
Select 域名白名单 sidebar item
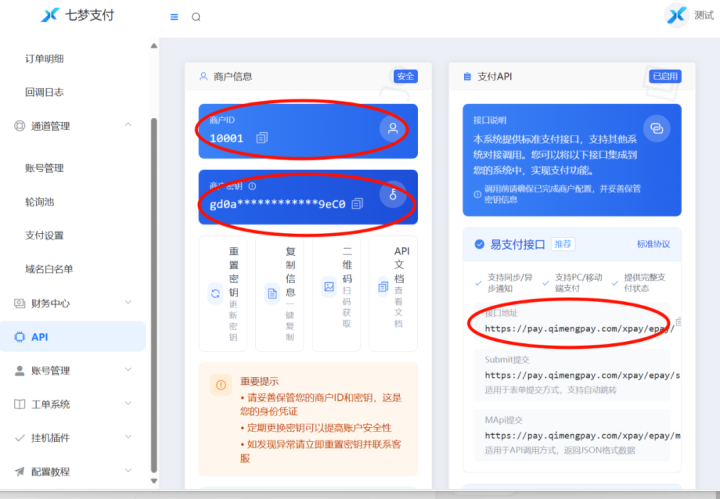point(49,269)
